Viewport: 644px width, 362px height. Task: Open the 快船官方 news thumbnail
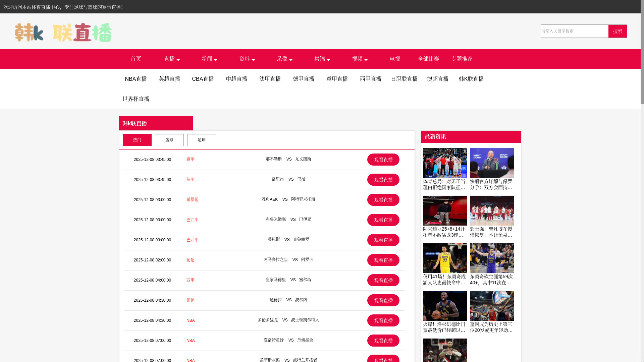tap(492, 163)
